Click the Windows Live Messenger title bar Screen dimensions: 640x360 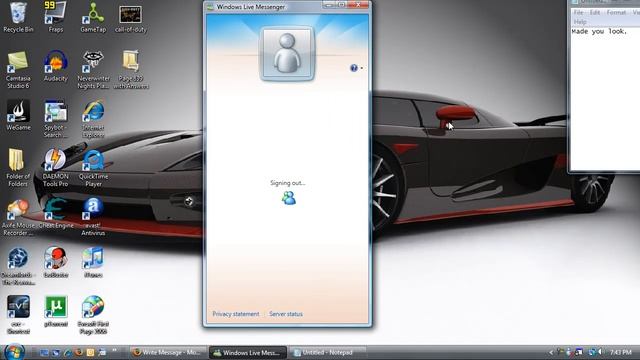click(x=263, y=7)
